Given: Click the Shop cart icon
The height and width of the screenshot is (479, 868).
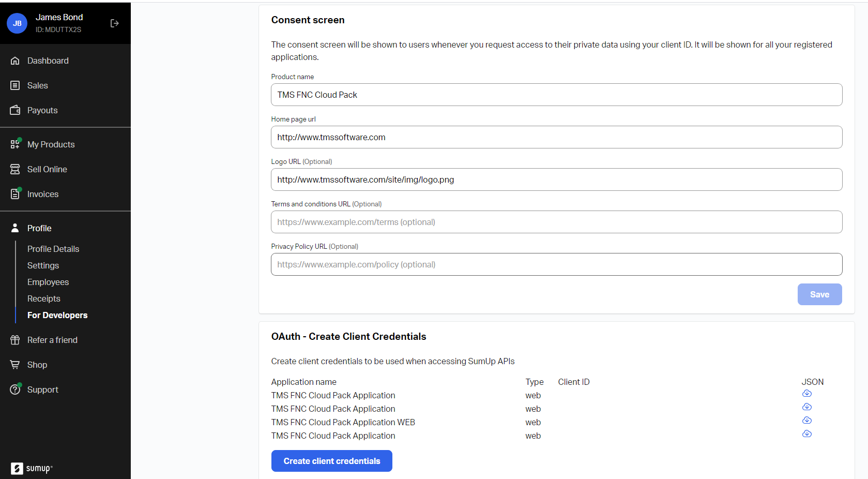Looking at the screenshot, I should (x=15, y=365).
